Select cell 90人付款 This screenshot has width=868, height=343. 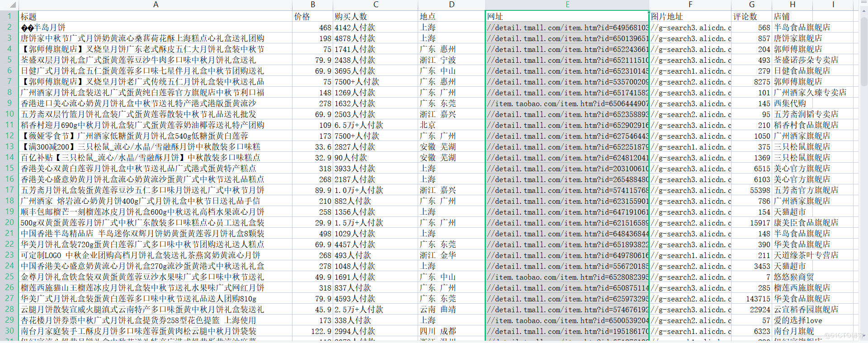point(375,157)
